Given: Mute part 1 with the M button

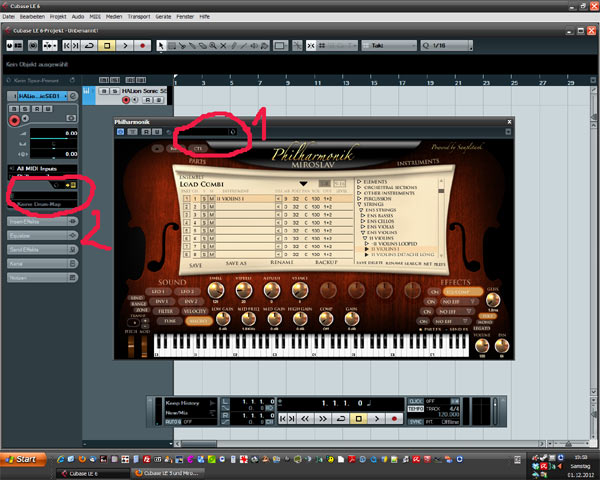Looking at the screenshot, I should [212, 200].
